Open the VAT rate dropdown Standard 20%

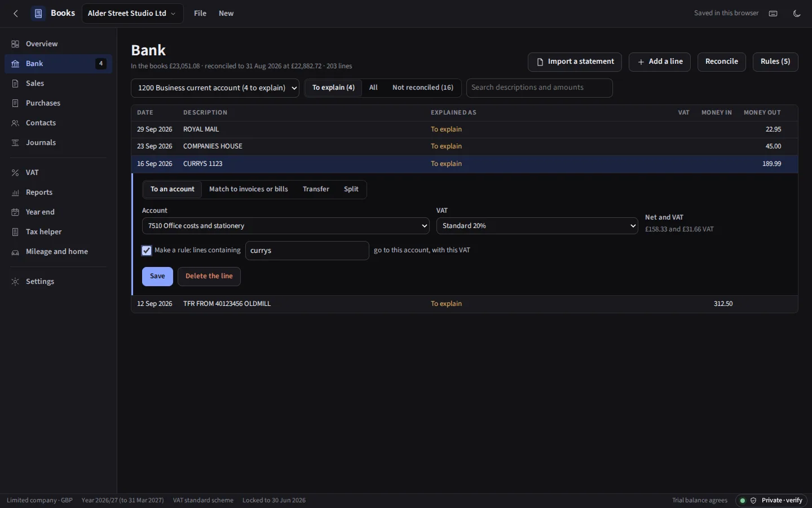537,226
